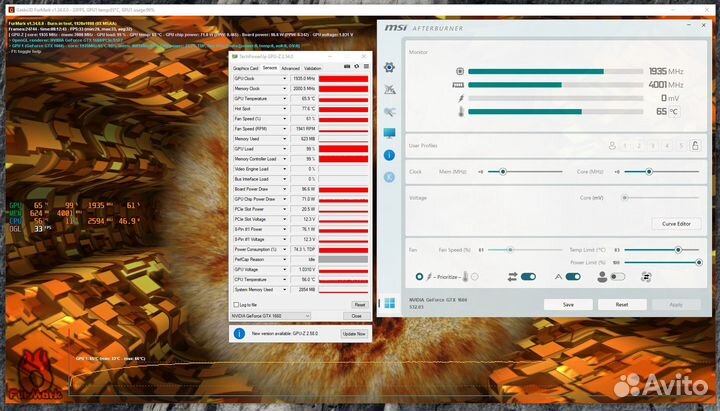The width and height of the screenshot is (720, 411).
Task: Toggle the user-defined fan switch
Action: tap(617, 276)
